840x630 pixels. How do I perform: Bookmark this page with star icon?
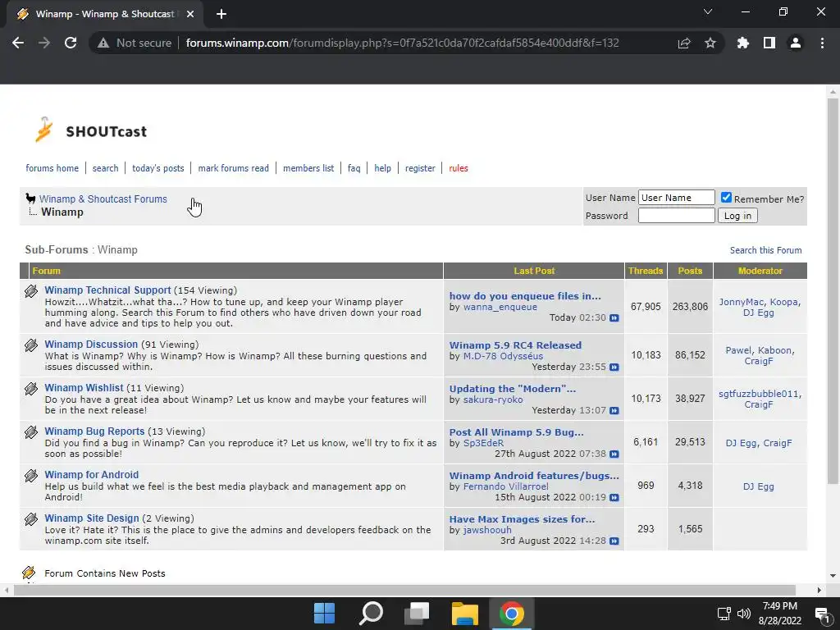[x=710, y=43]
